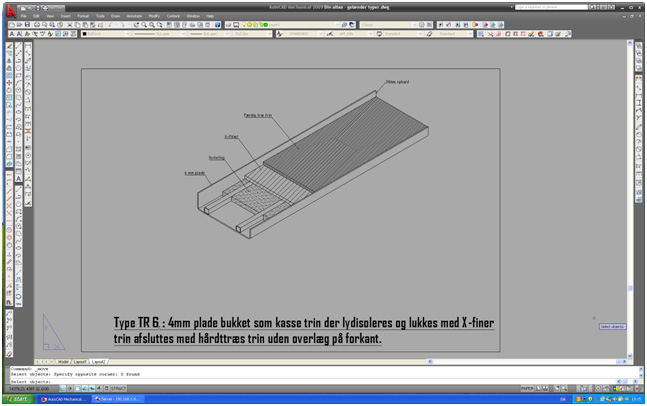Screen dimensions: 647x406
Task: Click the Zoom Previous icon
Action: pos(159,25)
